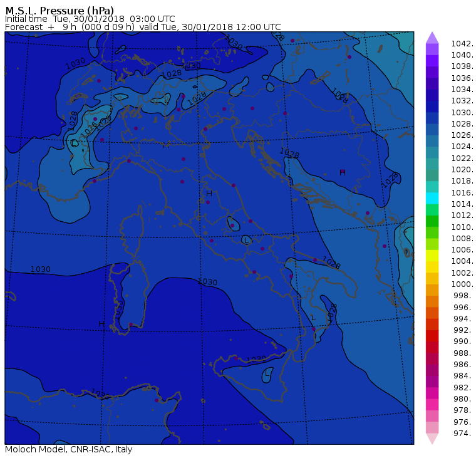Click the legend value "982."
476x458 pixels.
click(x=463, y=387)
